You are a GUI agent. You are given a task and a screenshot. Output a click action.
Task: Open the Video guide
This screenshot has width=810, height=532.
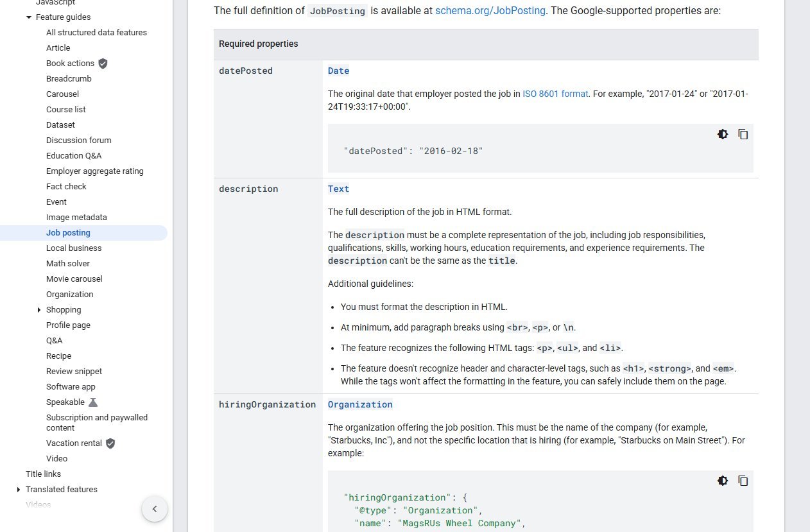pos(56,459)
